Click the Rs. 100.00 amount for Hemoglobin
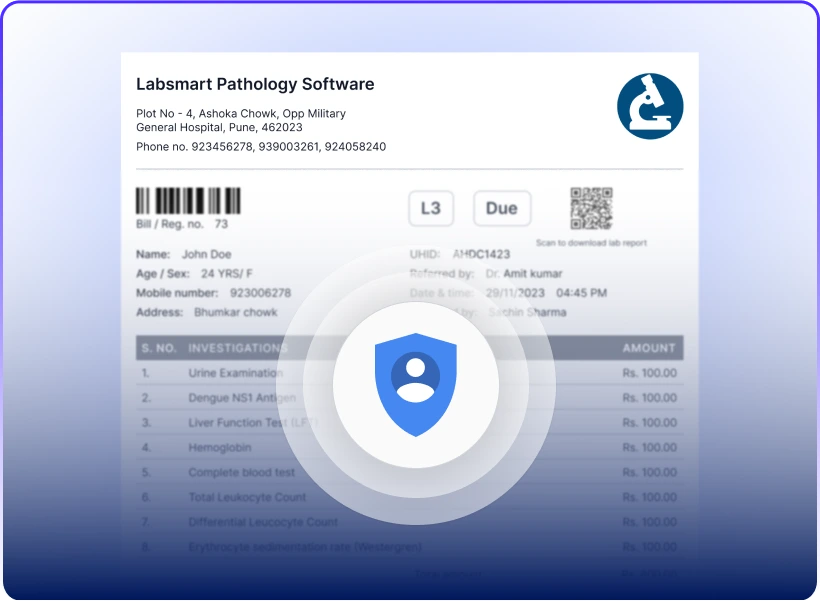820x601 pixels. pyautogui.click(x=650, y=448)
